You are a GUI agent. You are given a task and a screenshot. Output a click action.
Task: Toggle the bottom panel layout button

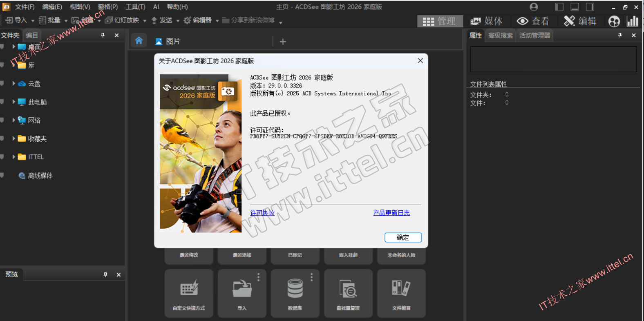point(575,7)
